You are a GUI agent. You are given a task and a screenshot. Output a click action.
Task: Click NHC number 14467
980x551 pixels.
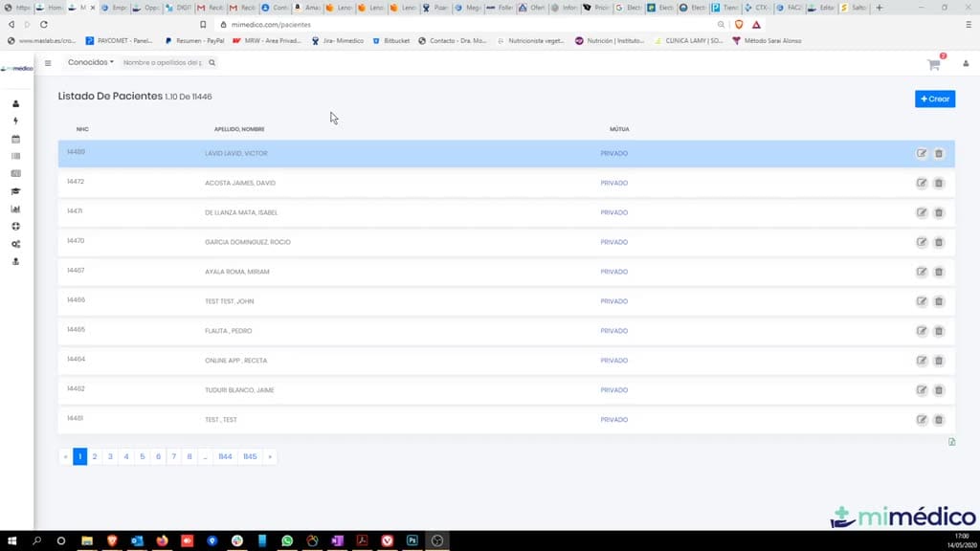pyautogui.click(x=76, y=271)
